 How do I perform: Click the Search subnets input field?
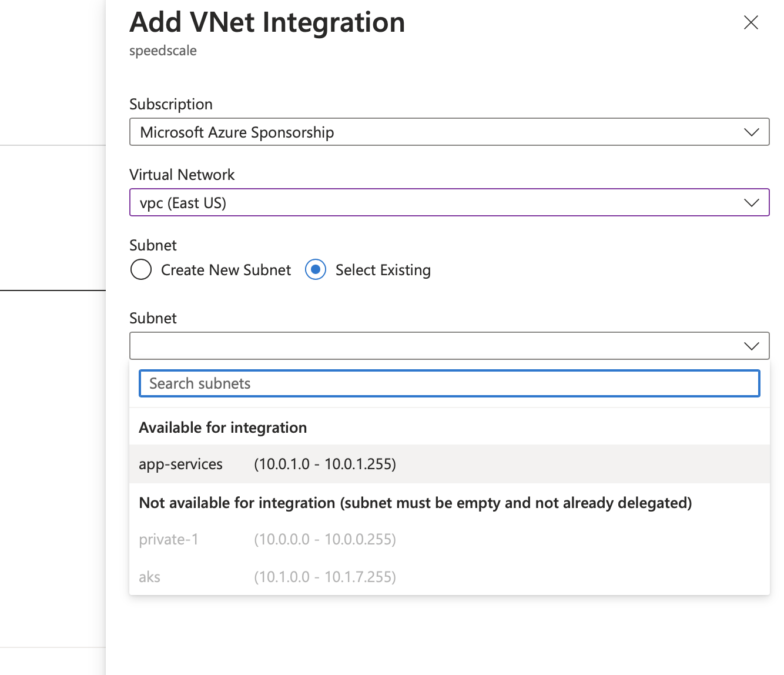click(449, 383)
